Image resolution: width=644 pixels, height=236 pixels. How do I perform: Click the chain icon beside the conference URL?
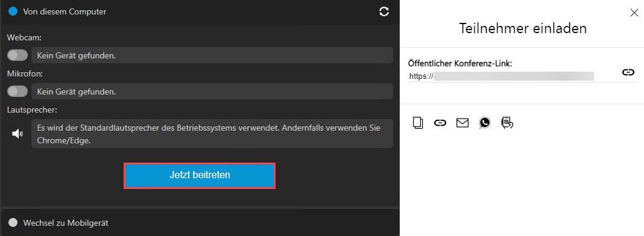[628, 72]
